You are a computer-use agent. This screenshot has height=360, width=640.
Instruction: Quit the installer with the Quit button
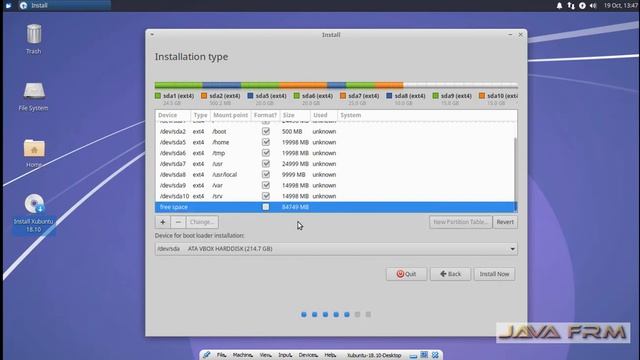point(406,274)
